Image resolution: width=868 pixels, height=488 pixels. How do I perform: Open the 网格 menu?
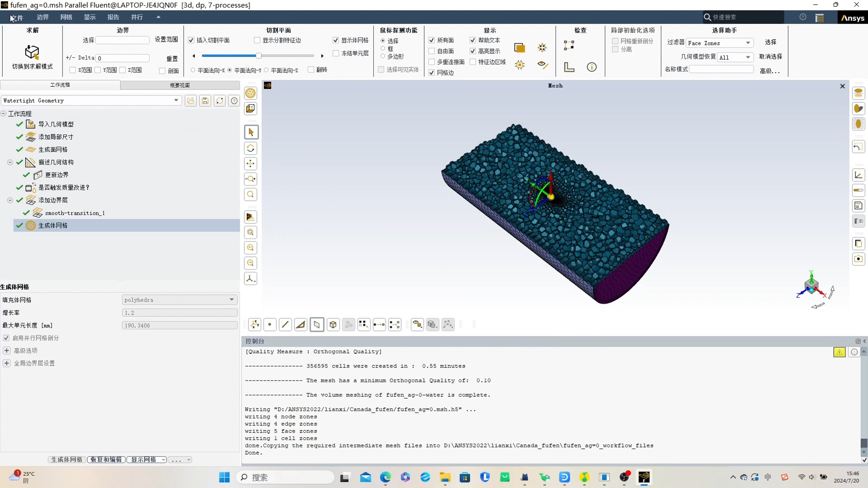pos(66,17)
